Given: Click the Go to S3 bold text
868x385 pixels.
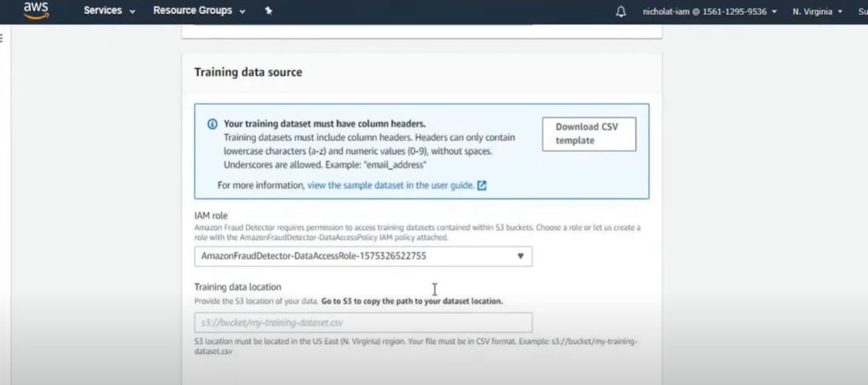Looking at the screenshot, I should tap(338, 302).
